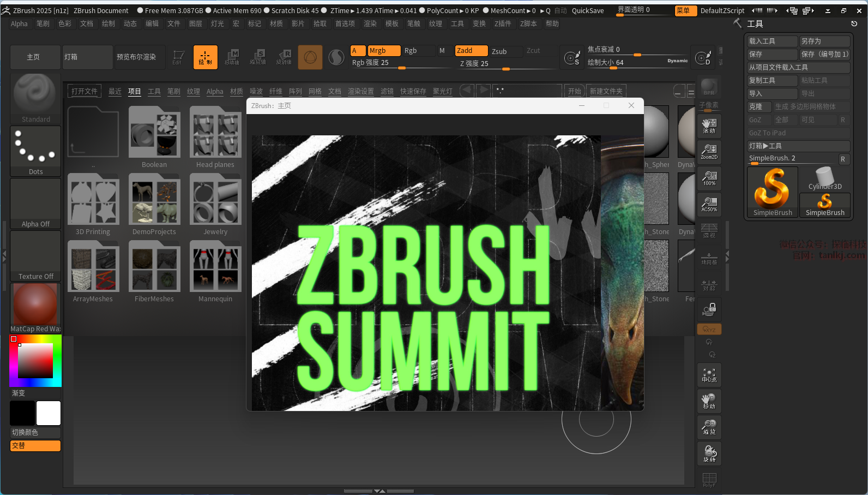Expand the 灯箱▶工具 section in Tool panel

(798, 146)
